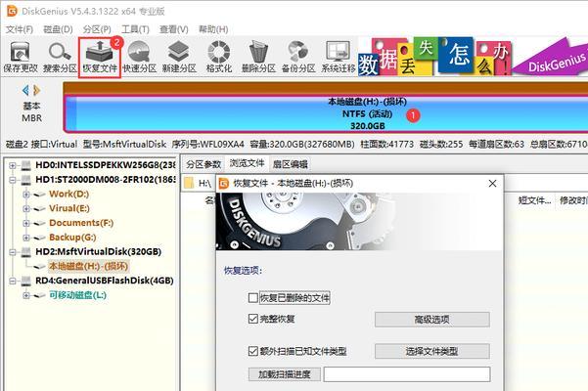Viewport: 588px width, 391px height.
Task: Close the 恢复文件 dialog
Action: click(x=492, y=183)
